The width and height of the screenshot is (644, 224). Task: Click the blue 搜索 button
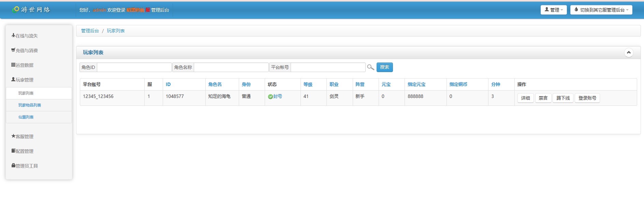tap(384, 67)
